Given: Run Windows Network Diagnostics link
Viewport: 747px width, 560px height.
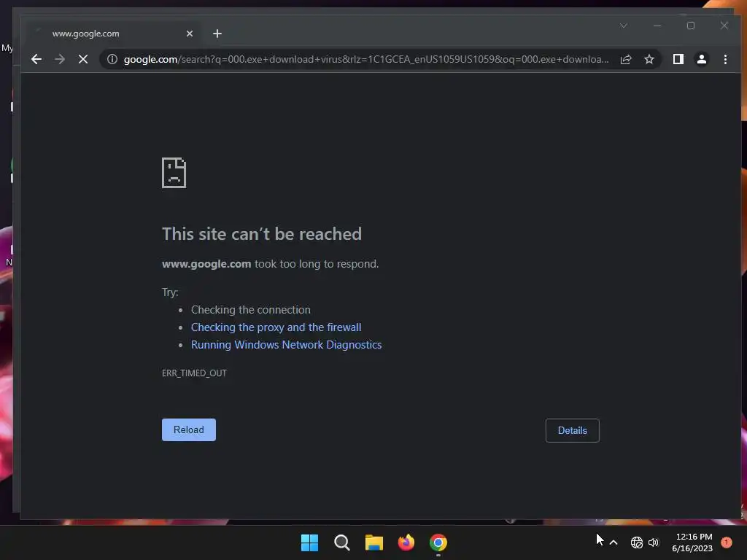Looking at the screenshot, I should 286,345.
